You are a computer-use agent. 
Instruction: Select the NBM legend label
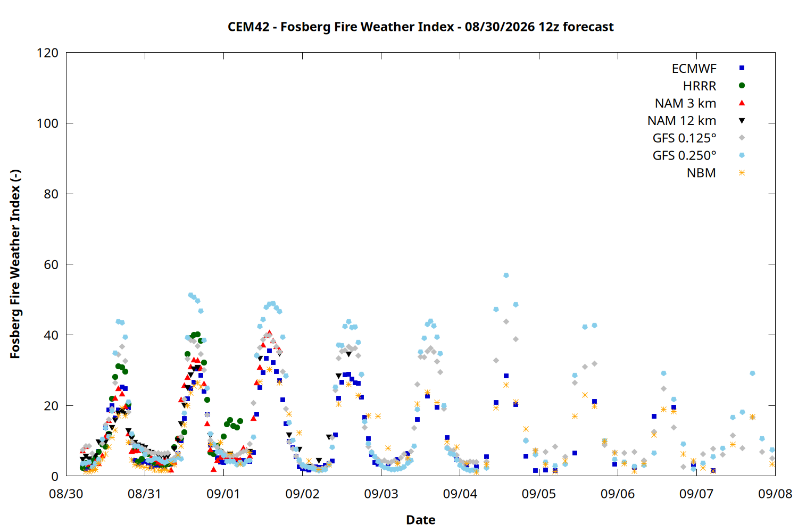point(701,173)
